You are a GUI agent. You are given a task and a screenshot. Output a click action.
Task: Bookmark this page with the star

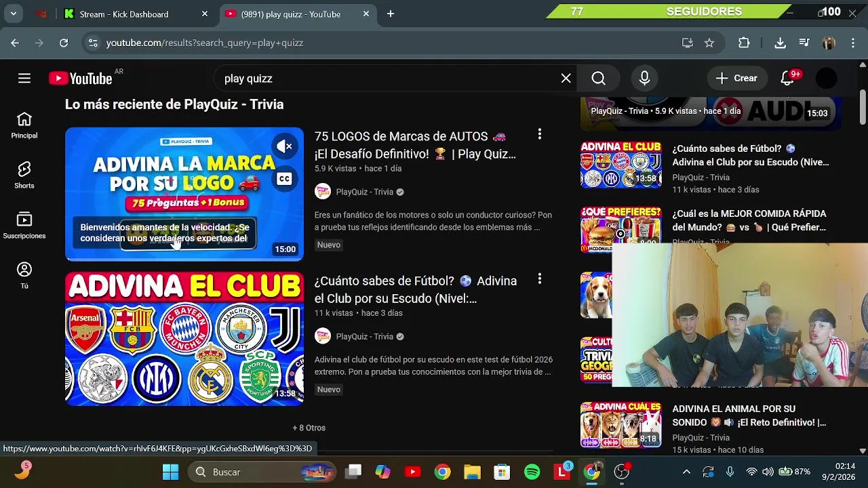(x=709, y=43)
